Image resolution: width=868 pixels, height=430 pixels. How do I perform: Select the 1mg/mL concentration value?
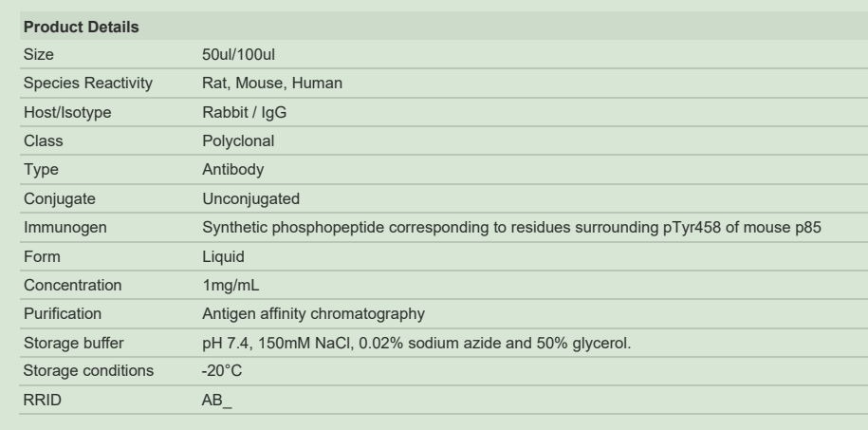coord(231,286)
